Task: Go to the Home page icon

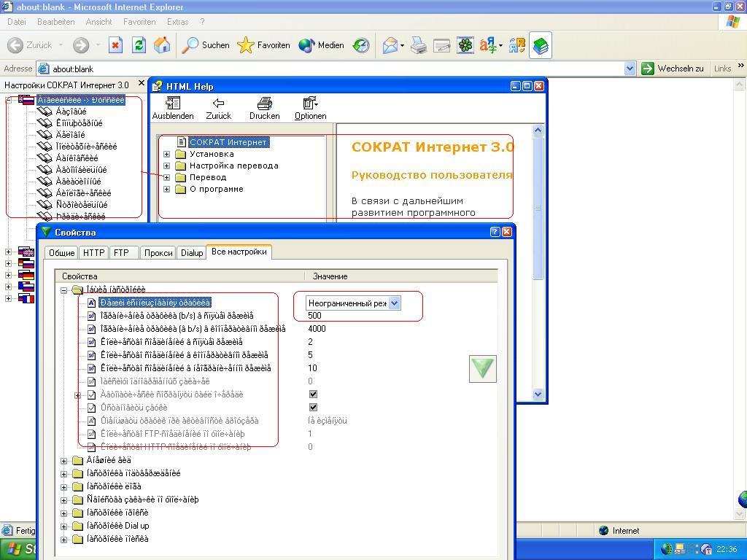Action: coord(162,45)
